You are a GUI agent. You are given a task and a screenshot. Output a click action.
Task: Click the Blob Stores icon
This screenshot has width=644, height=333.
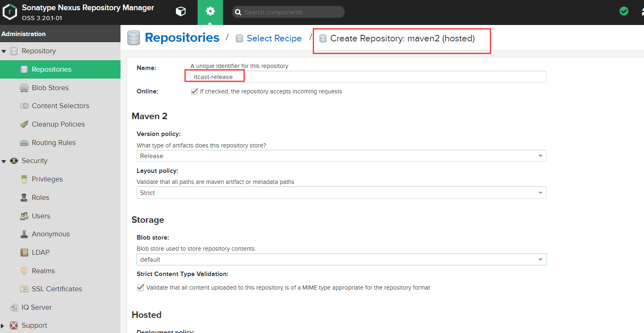(24, 88)
